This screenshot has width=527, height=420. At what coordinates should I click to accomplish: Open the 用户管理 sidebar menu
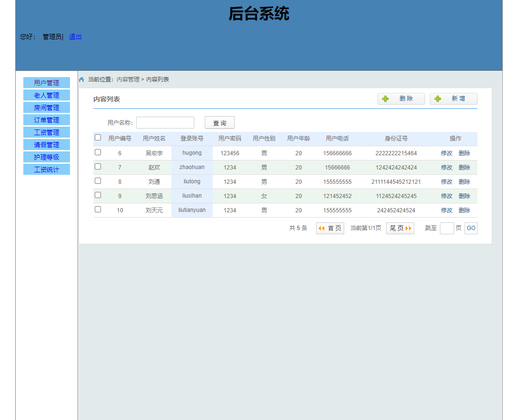point(46,82)
